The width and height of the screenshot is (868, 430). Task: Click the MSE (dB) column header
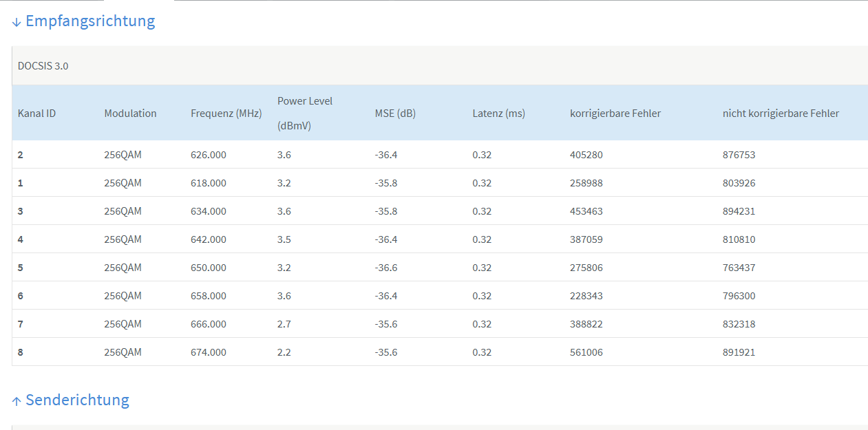[x=395, y=114]
